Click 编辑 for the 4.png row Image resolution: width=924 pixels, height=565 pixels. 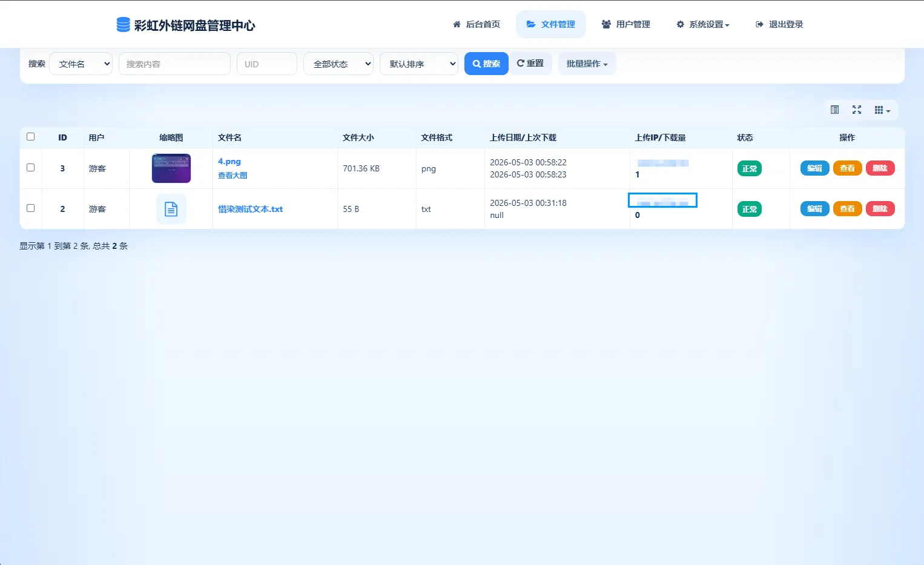(814, 168)
